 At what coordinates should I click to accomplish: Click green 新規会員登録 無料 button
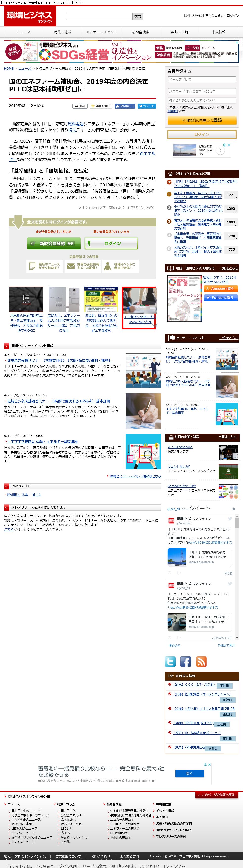click(x=54, y=243)
